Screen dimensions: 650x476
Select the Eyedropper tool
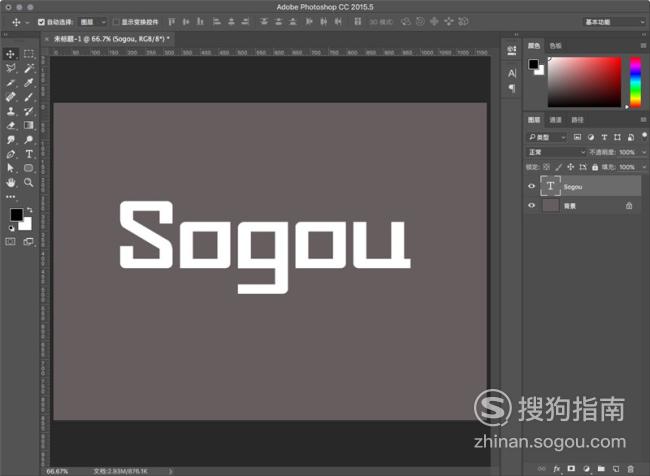(x=29, y=83)
